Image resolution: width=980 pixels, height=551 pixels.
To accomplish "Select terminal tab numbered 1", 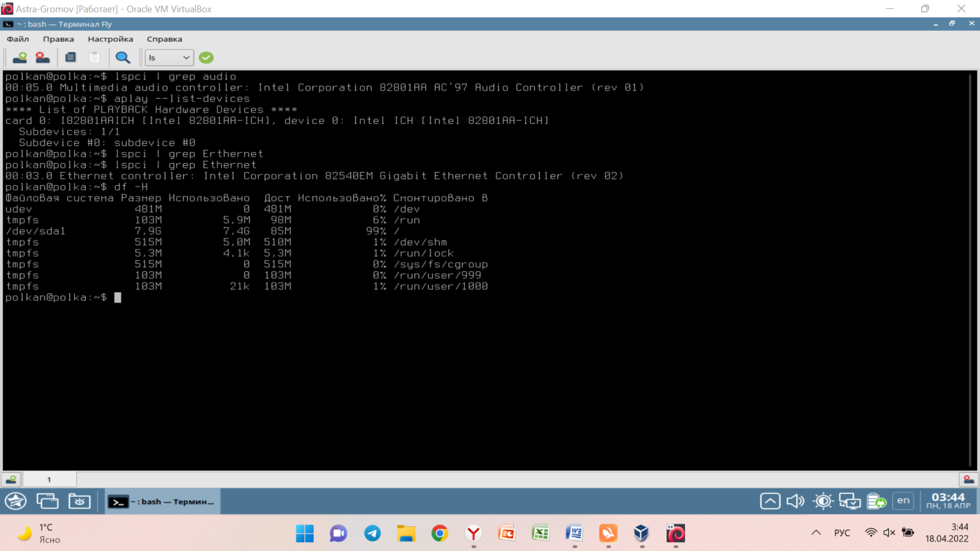I will click(49, 479).
